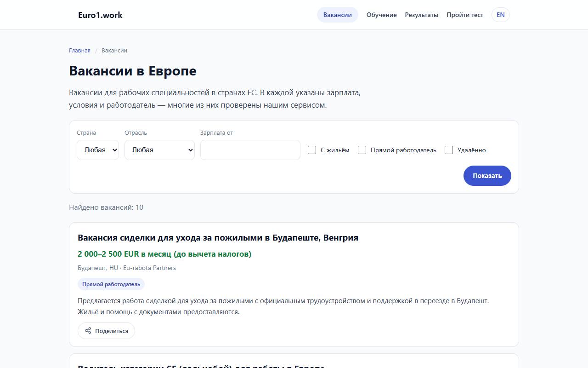588x368 pixels.
Task: Focus the Зарплата от input field
Action: point(250,150)
